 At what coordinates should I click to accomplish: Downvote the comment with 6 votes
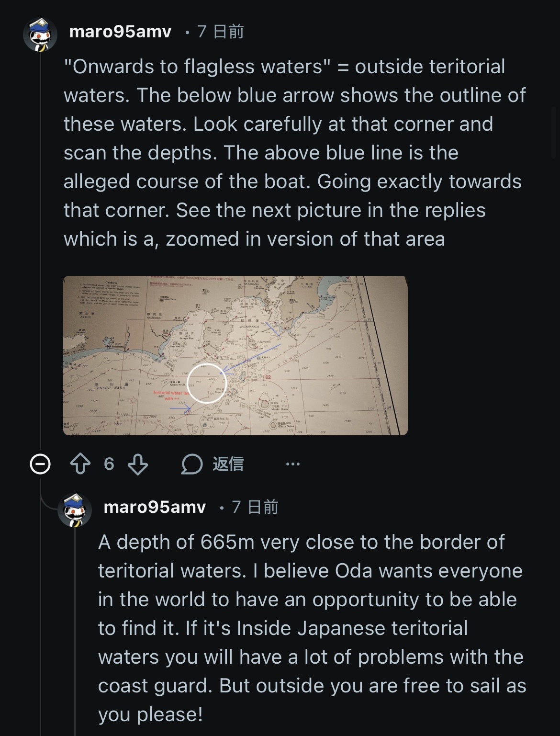[x=137, y=464]
